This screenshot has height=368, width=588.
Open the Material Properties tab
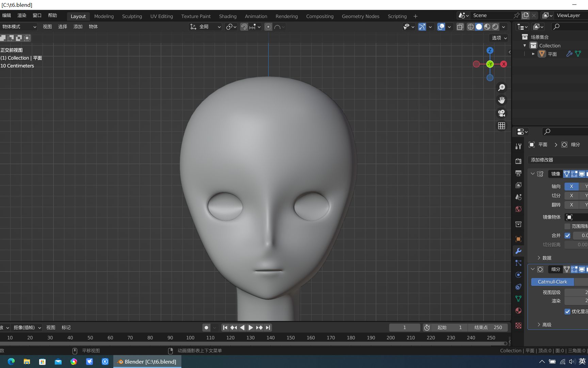518,310
